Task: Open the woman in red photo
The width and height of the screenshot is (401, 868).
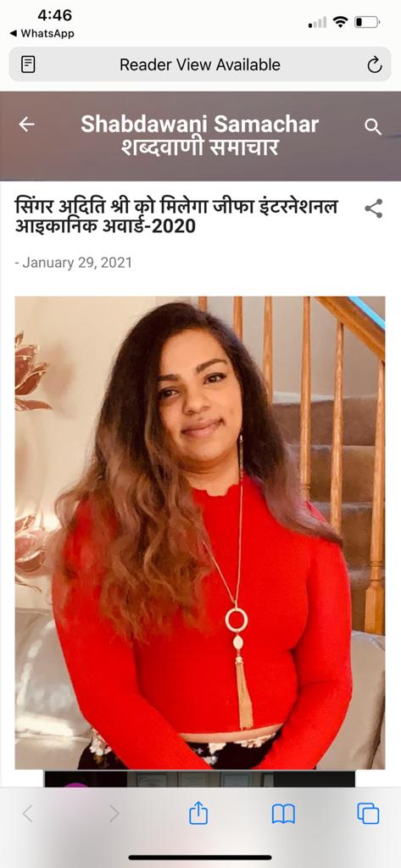Action: pyautogui.click(x=200, y=532)
